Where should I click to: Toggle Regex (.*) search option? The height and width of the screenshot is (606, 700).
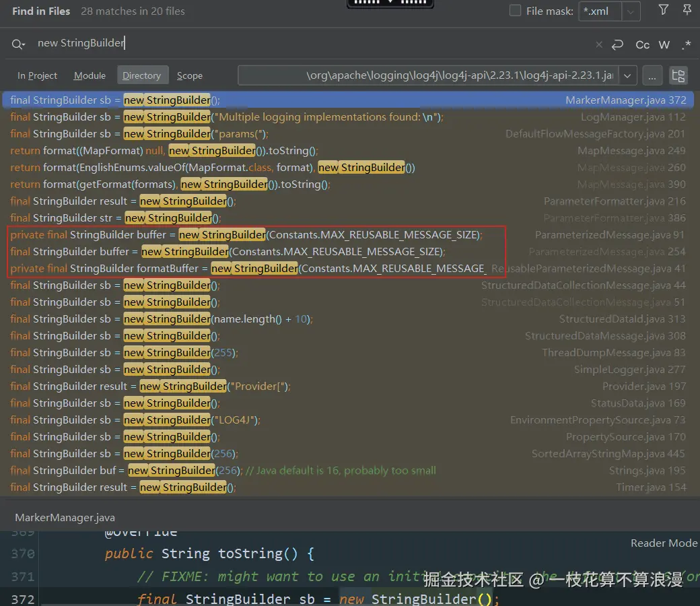pos(687,44)
